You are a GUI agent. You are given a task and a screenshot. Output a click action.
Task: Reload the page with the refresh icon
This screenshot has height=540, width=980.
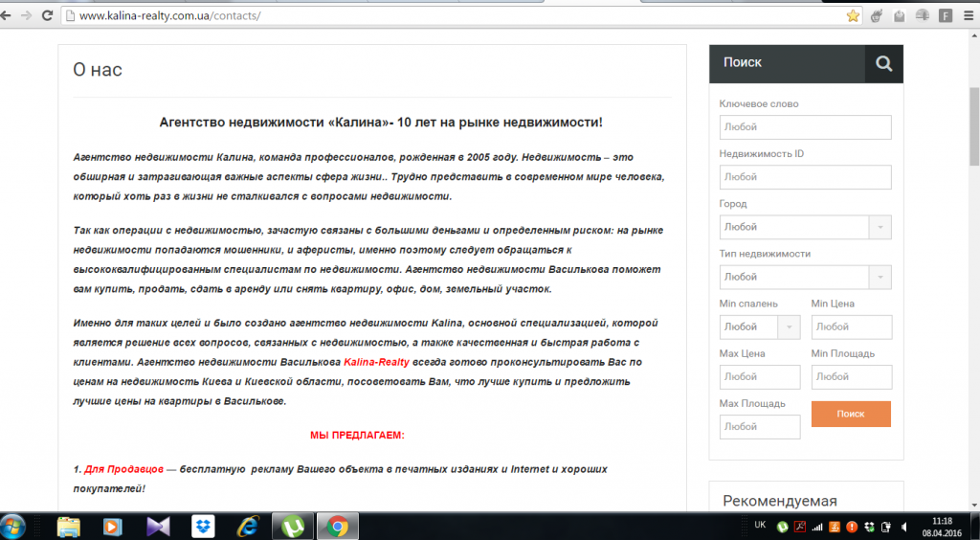click(x=47, y=15)
